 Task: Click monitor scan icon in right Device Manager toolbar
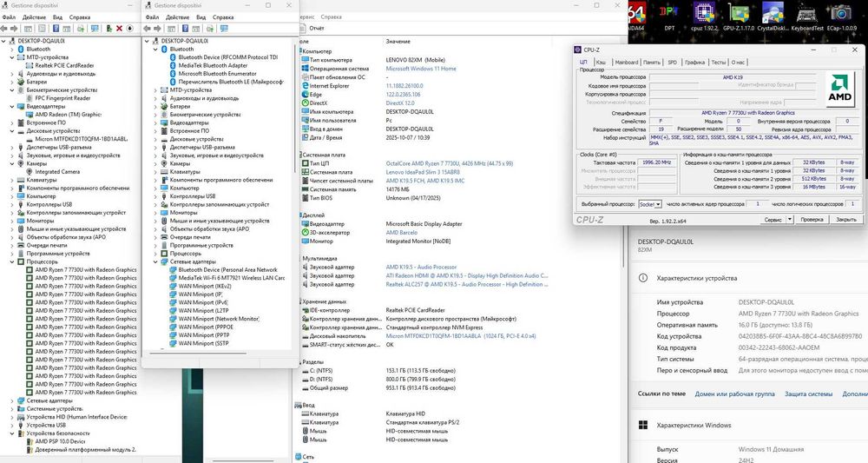[224, 29]
